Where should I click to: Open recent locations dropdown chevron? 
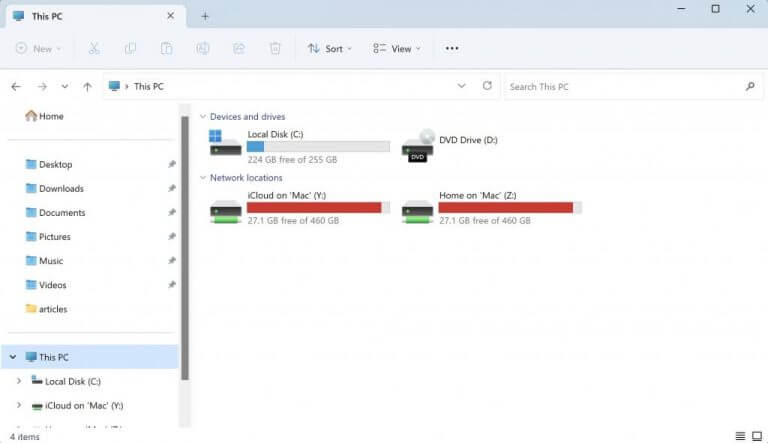(65, 86)
